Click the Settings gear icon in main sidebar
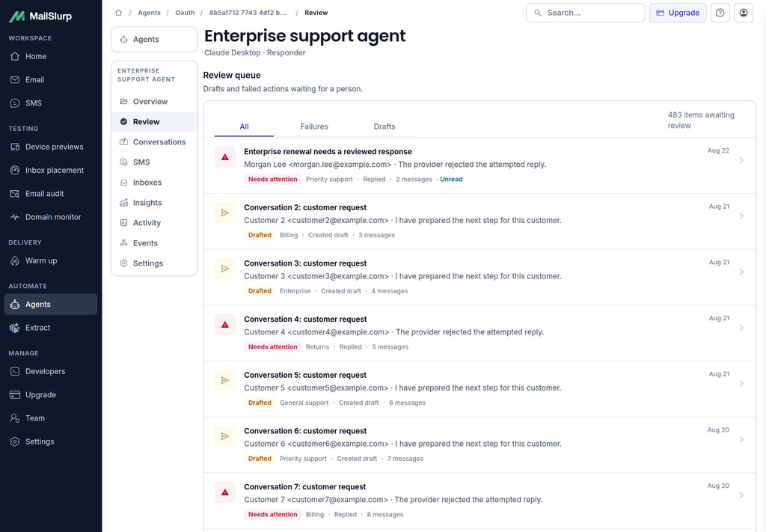Viewport: 766px width, 532px height. pyautogui.click(x=15, y=441)
